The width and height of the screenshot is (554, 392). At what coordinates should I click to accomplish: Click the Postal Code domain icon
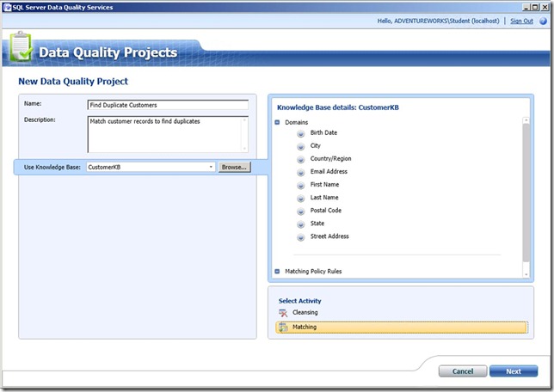(301, 211)
